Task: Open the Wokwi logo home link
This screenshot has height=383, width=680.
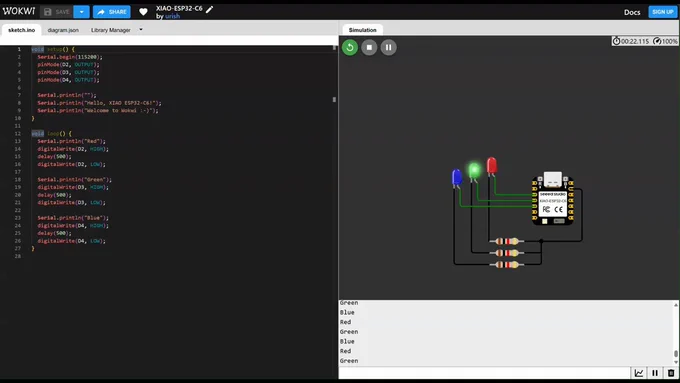Action: 19,11
